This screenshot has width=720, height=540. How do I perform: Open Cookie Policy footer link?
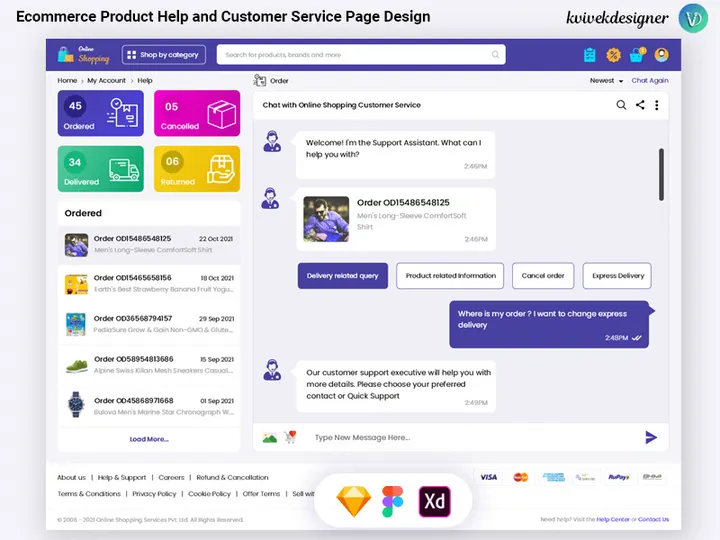(x=209, y=494)
